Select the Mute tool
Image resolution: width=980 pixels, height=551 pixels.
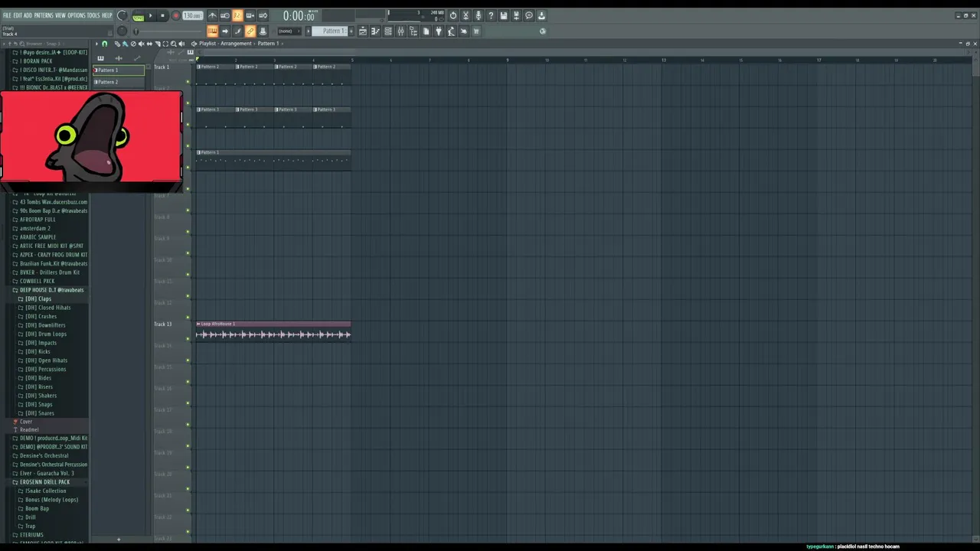(x=141, y=44)
